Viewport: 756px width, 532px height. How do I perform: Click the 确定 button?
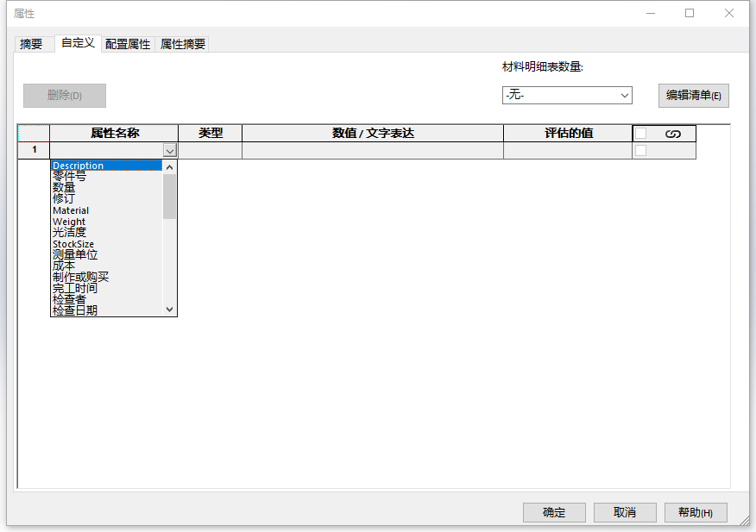(554, 512)
